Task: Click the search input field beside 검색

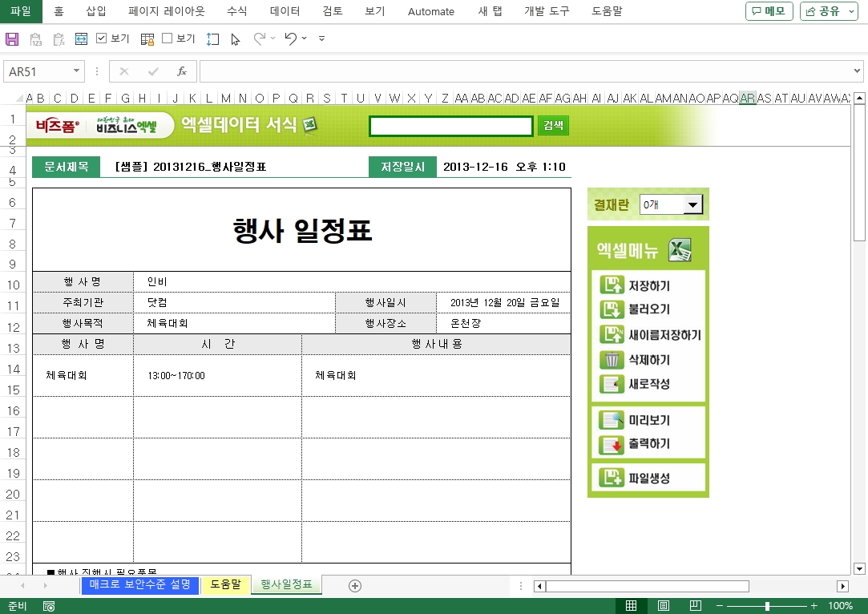Action: [450, 126]
